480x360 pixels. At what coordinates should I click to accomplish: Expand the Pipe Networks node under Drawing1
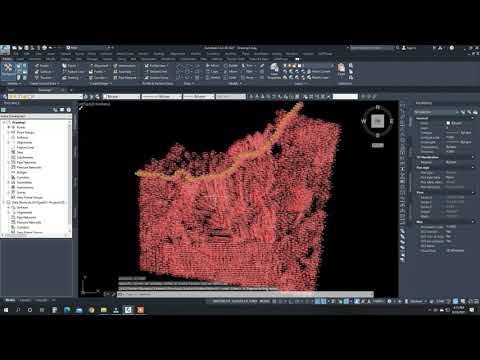click(x=9, y=162)
